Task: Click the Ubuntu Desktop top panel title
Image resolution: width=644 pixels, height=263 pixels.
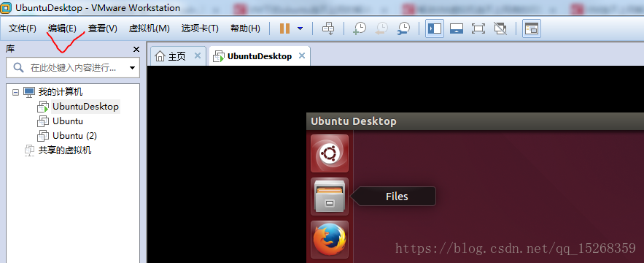Action: (354, 121)
